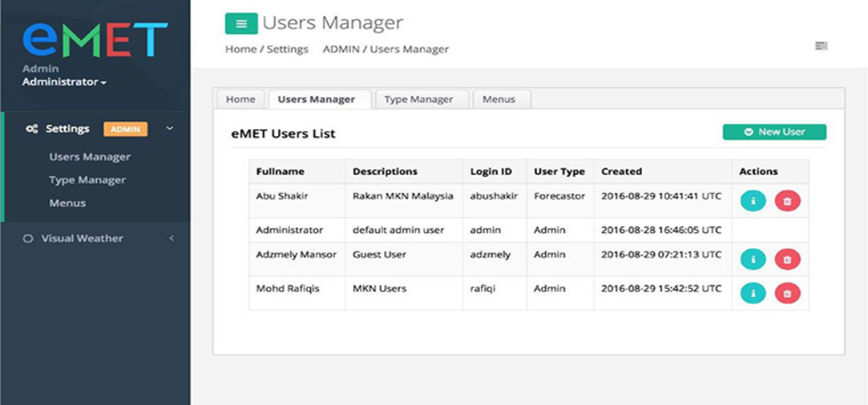This screenshot has width=868, height=405.
Task: Open info for user Adzmely Mansor
Action: (753, 259)
